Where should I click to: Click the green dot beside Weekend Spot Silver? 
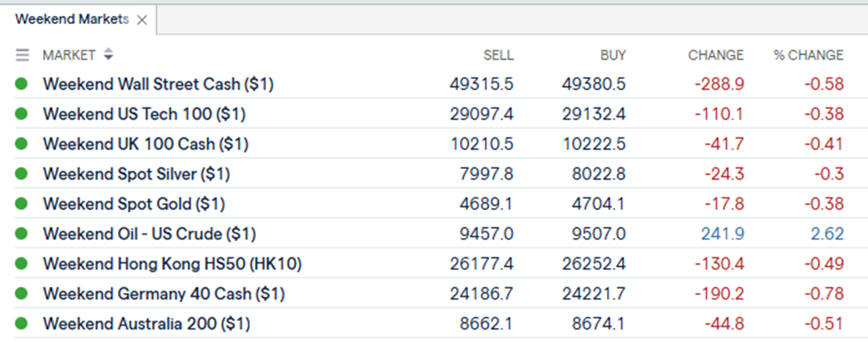(x=21, y=174)
